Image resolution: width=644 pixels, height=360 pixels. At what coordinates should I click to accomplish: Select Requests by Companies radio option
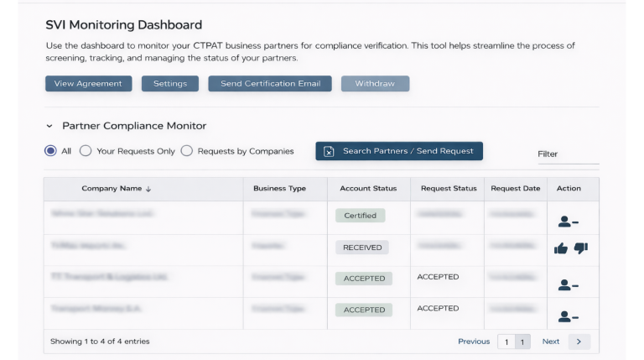click(186, 151)
